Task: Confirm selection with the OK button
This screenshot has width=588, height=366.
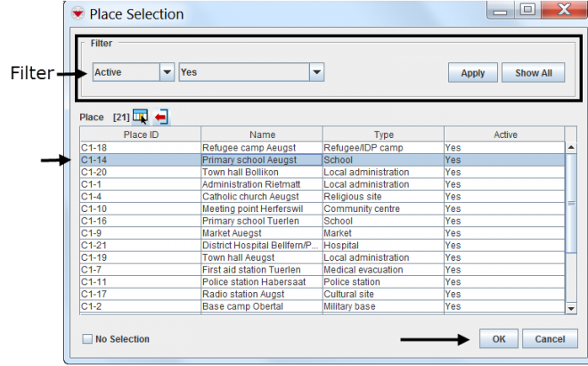Action: [498, 339]
